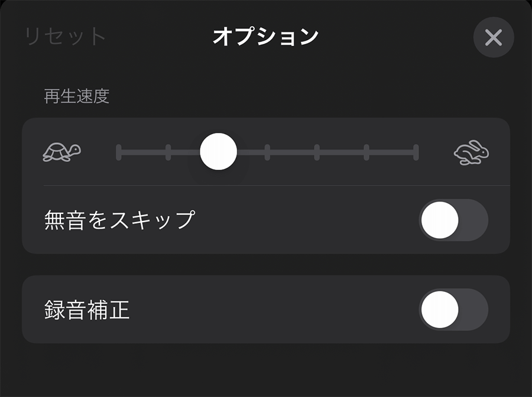
Task: Click the 録音補正 label text
Action: [87, 310]
